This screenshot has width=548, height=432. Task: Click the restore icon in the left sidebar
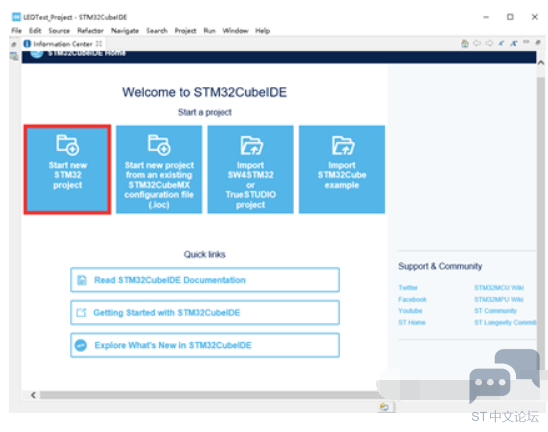14,44
